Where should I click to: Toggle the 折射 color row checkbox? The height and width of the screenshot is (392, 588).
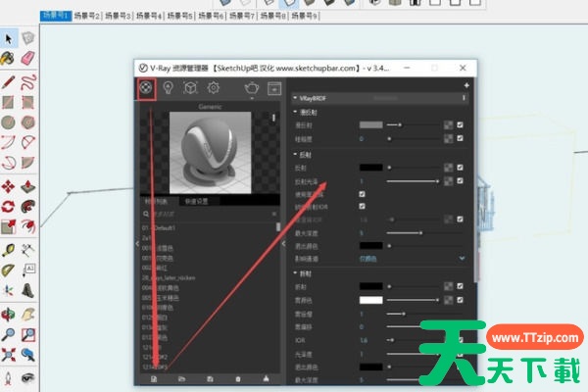tap(461, 286)
